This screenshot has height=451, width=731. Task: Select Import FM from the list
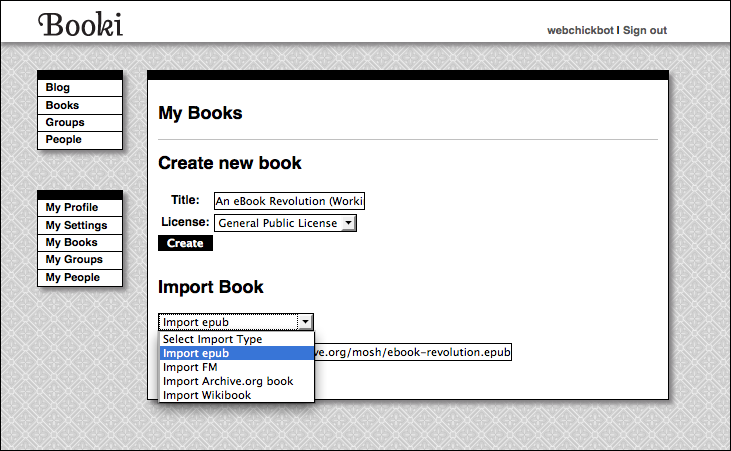click(190, 367)
